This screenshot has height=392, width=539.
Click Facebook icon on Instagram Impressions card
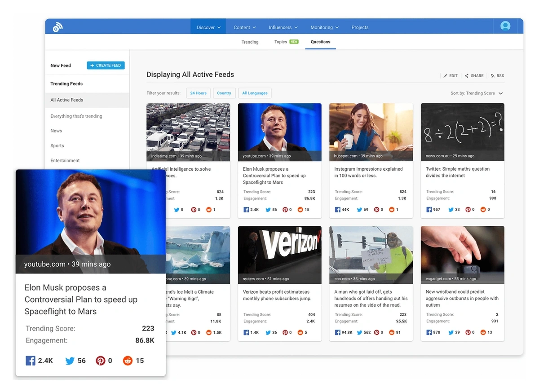coord(338,210)
